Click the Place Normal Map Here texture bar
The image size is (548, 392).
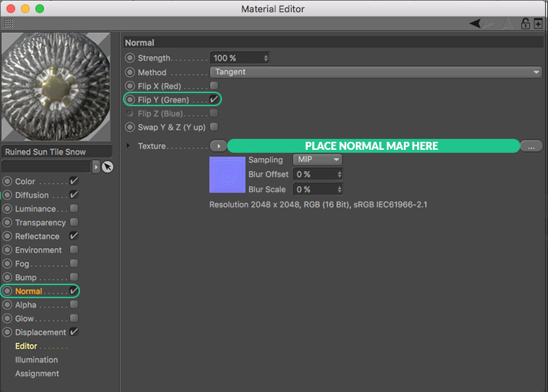pos(373,146)
